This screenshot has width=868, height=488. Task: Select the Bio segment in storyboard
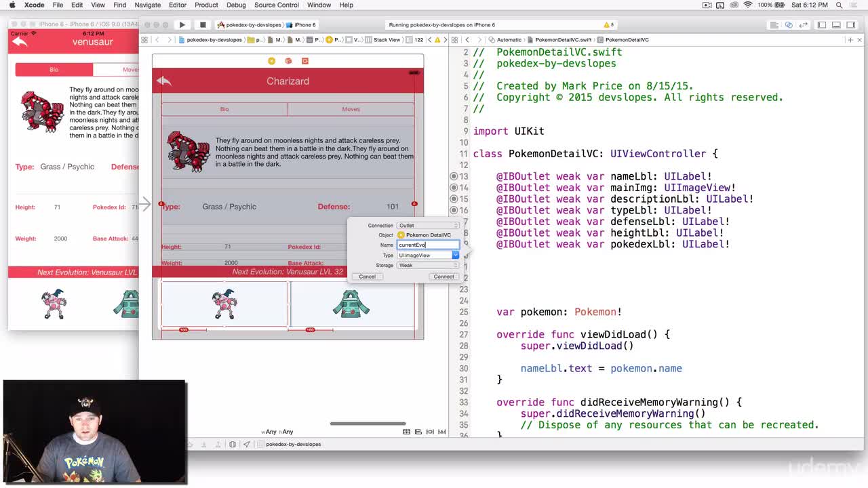click(224, 109)
